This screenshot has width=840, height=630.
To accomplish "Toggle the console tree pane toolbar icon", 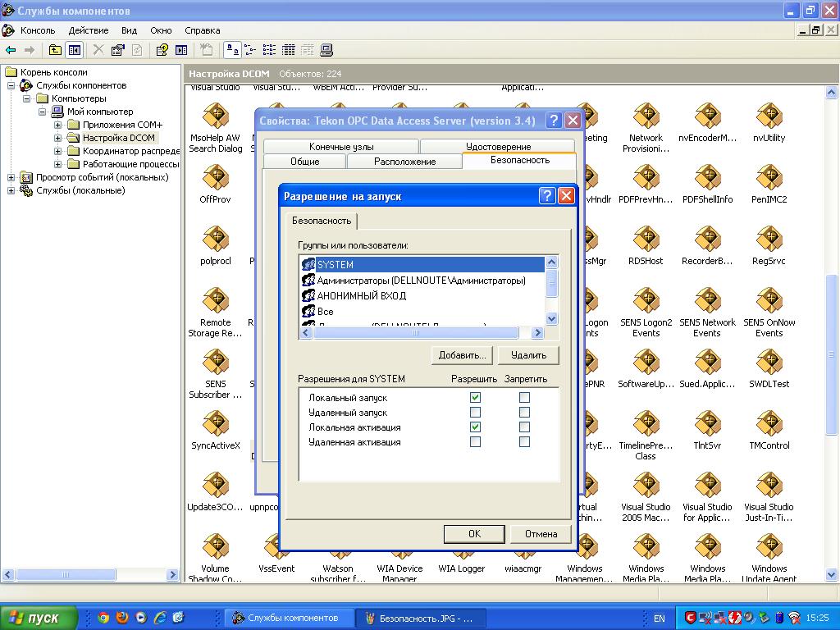I will [x=75, y=50].
